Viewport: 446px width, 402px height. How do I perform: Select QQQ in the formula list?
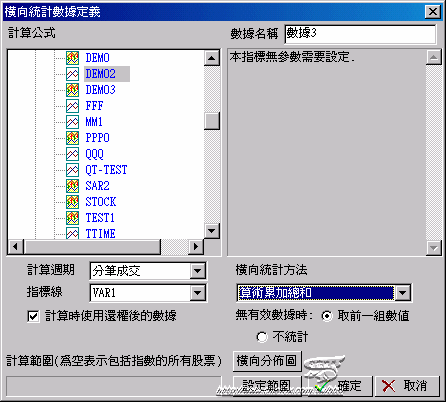[x=95, y=154]
